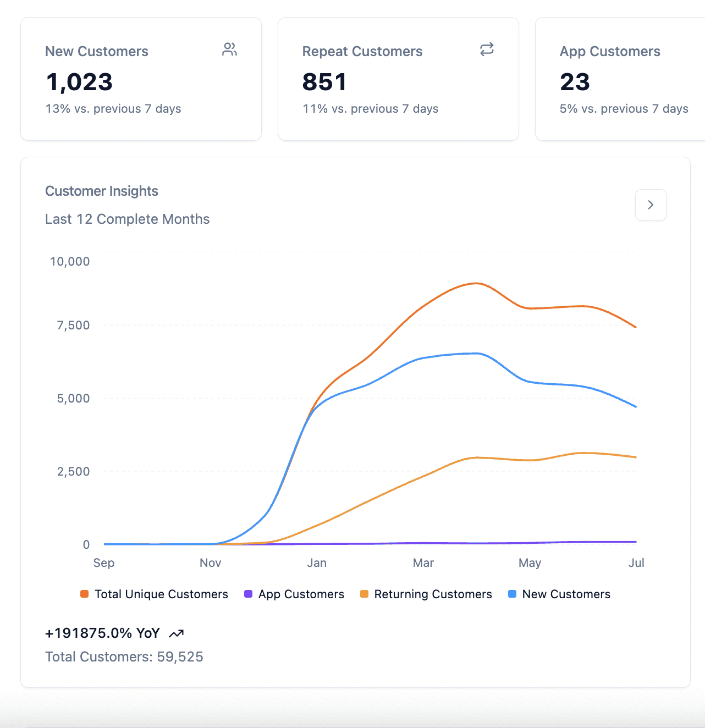This screenshot has width=705, height=728.
Task: Click the 'Customer Insights' heading
Action: click(x=102, y=191)
